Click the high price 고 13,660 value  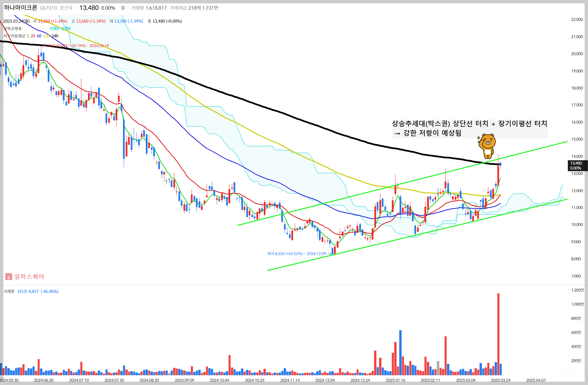88,21
